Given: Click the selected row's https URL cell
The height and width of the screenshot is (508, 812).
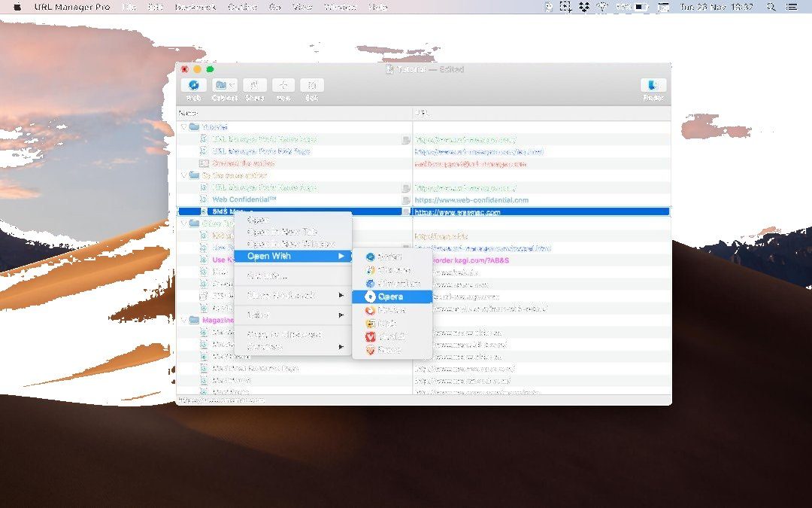Looking at the screenshot, I should 541,211.
